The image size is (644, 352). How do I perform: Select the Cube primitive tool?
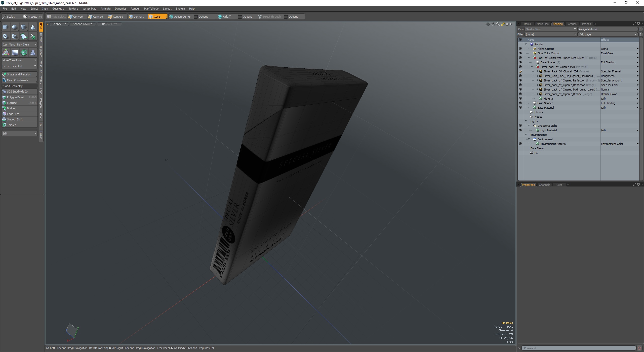coord(5,27)
